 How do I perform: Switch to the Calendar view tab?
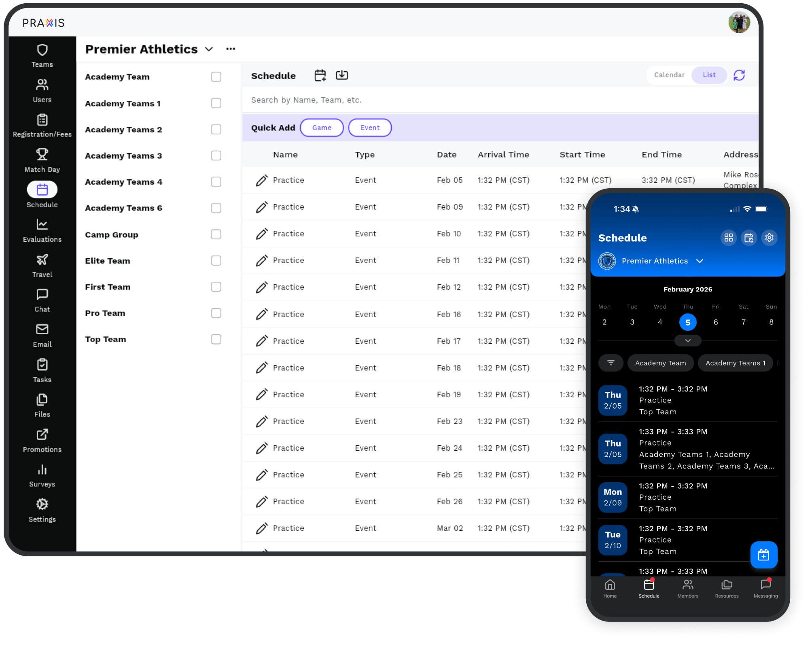pyautogui.click(x=669, y=75)
